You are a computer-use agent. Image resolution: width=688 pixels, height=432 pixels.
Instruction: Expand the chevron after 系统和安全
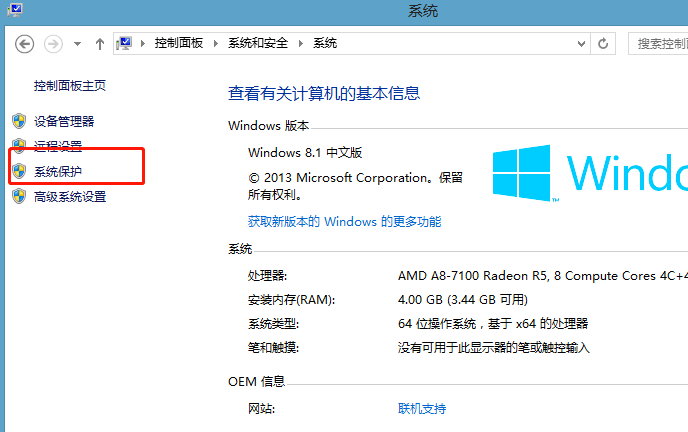[x=301, y=43]
